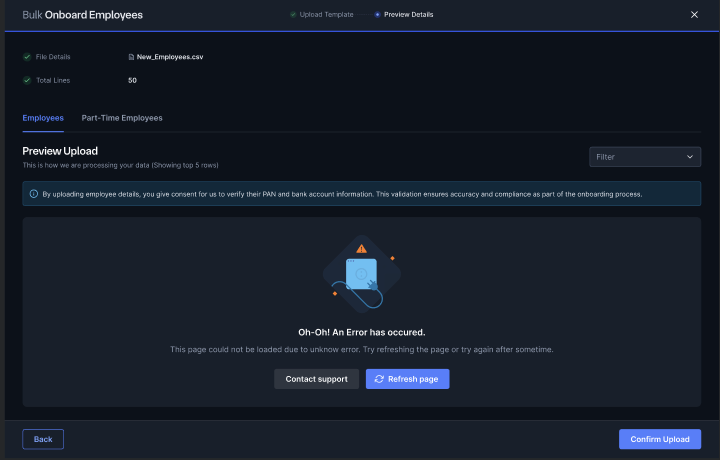Click the Bulk Onboard Employees title
Viewport: 720px width, 460px height.
83,15
